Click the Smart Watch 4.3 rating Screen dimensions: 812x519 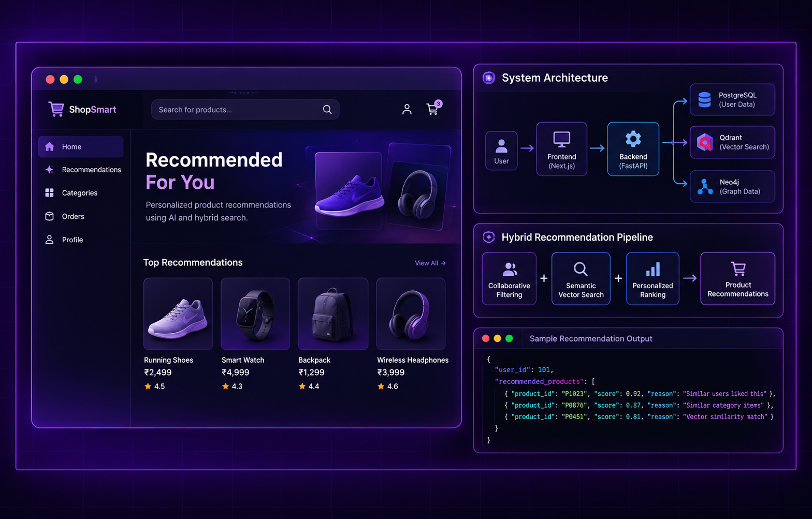pyautogui.click(x=232, y=387)
